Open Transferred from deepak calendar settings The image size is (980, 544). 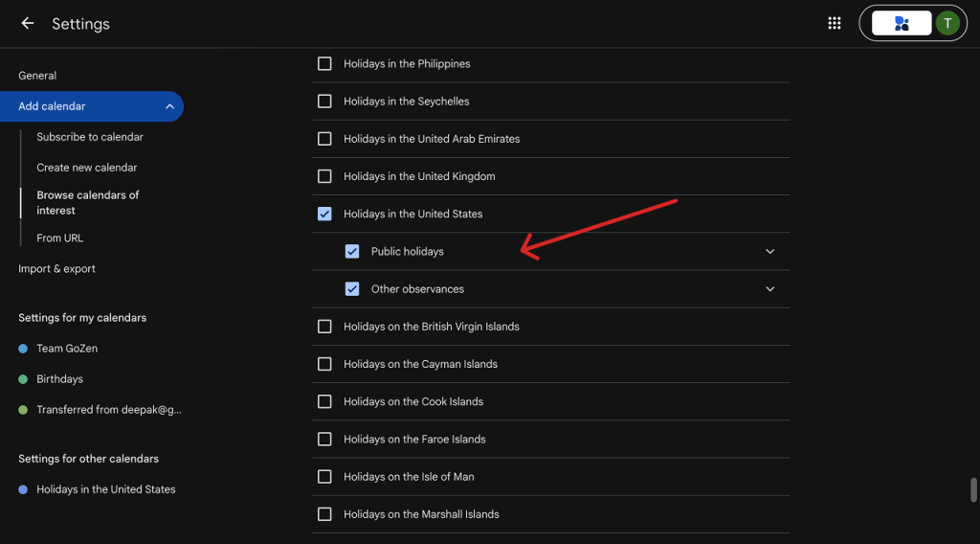[x=109, y=410]
